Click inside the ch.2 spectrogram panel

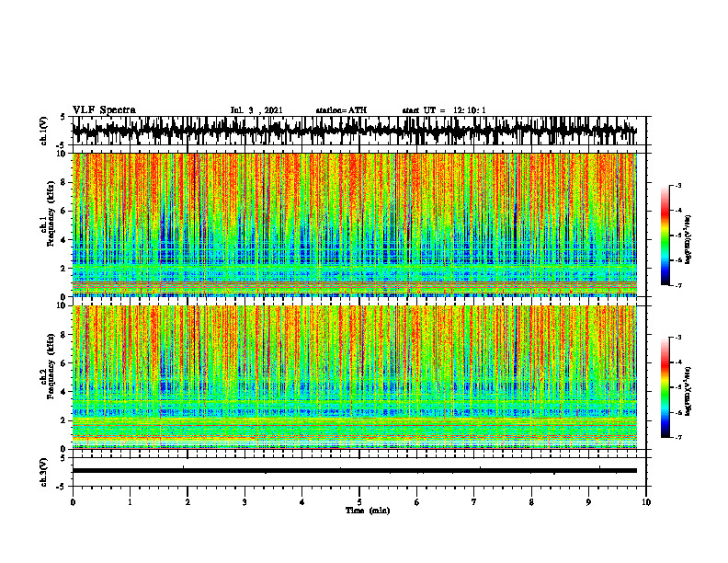click(355, 377)
